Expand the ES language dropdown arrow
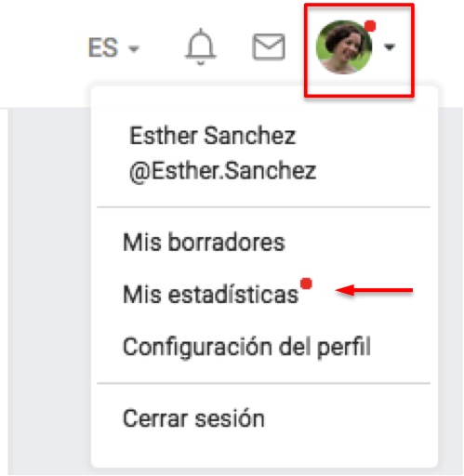The width and height of the screenshot is (464, 476). [x=134, y=49]
